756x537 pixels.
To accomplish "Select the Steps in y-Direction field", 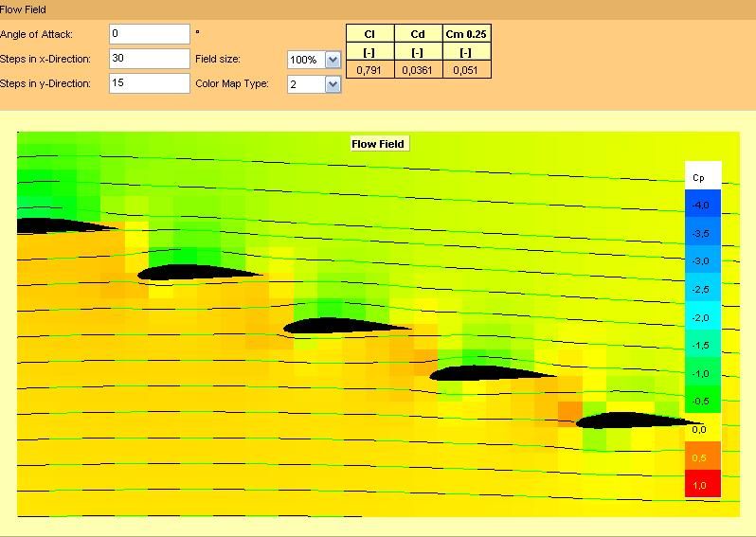I will [149, 83].
